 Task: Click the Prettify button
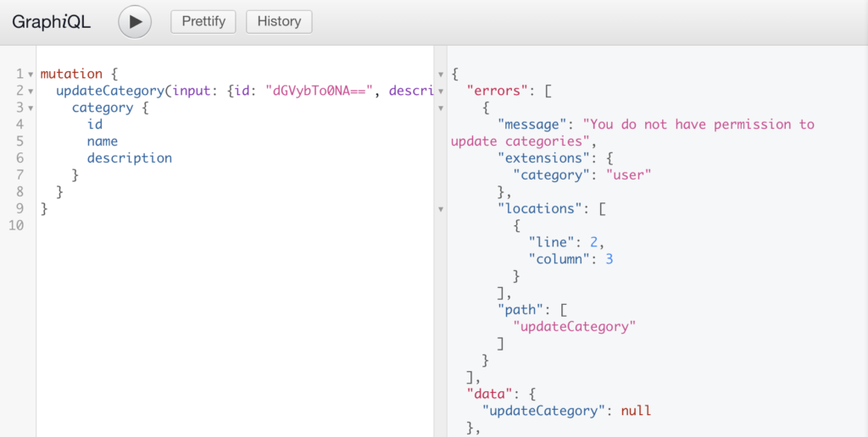[x=203, y=22]
